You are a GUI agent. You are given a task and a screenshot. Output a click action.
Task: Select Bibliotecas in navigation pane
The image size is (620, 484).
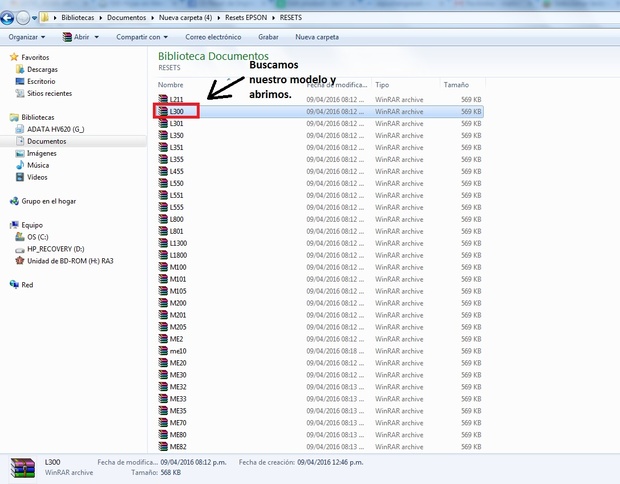click(38, 117)
